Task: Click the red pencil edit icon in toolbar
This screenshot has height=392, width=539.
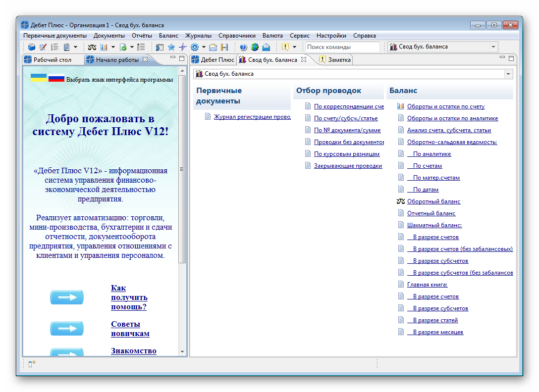Action: click(x=43, y=47)
